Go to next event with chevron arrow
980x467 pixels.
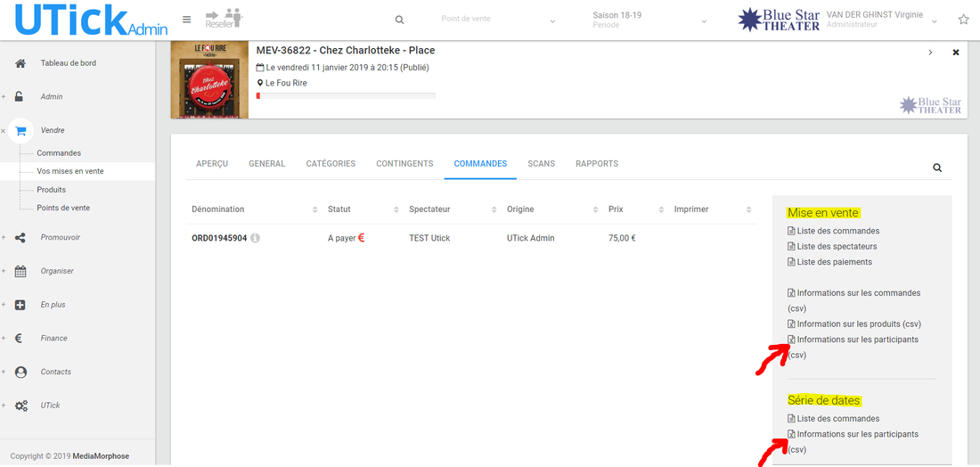pos(930,53)
